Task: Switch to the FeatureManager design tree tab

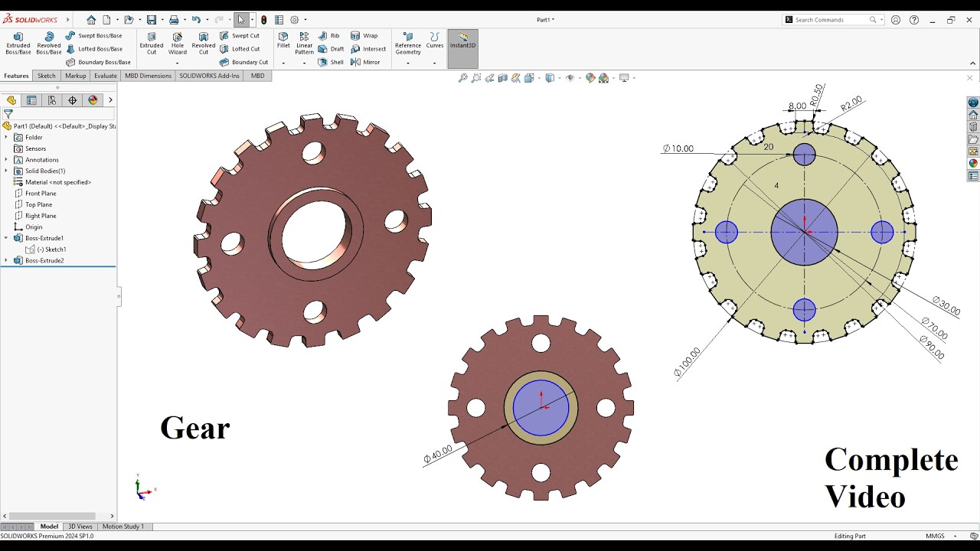Action: tap(11, 100)
